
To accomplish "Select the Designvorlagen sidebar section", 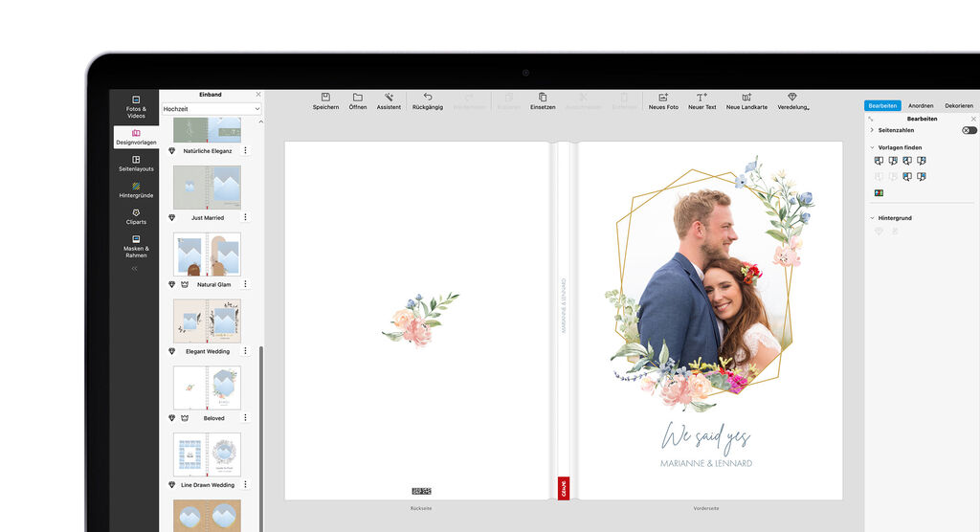I will [136, 137].
